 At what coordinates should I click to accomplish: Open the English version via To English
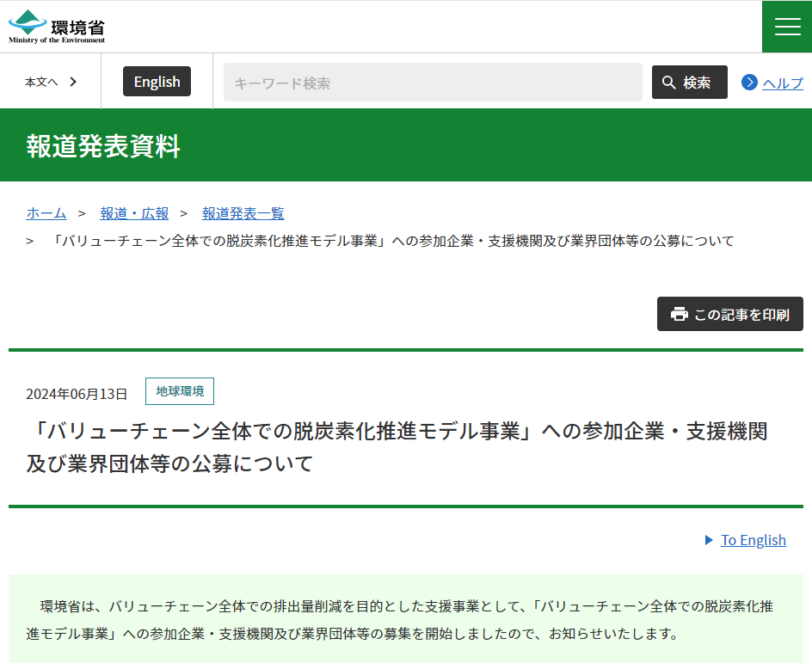click(x=754, y=540)
